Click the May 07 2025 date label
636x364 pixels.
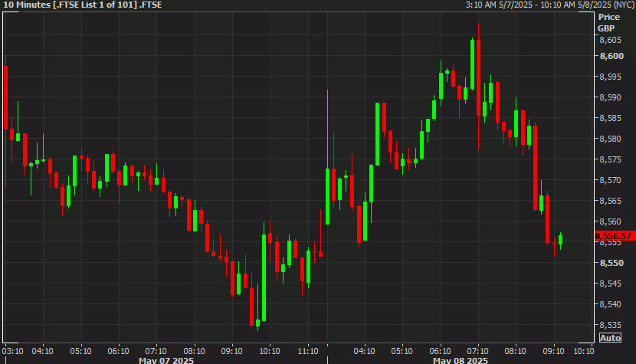pos(166,360)
